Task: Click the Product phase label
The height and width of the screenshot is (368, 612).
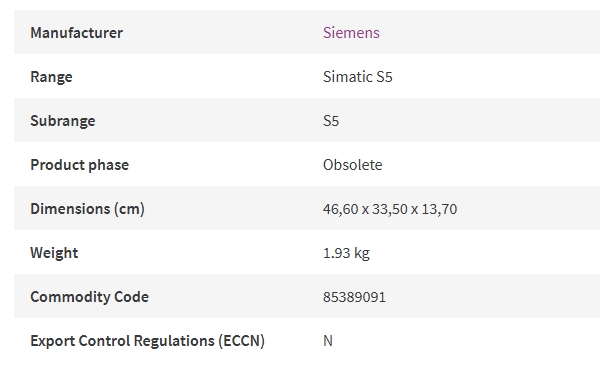Action: coord(80,165)
